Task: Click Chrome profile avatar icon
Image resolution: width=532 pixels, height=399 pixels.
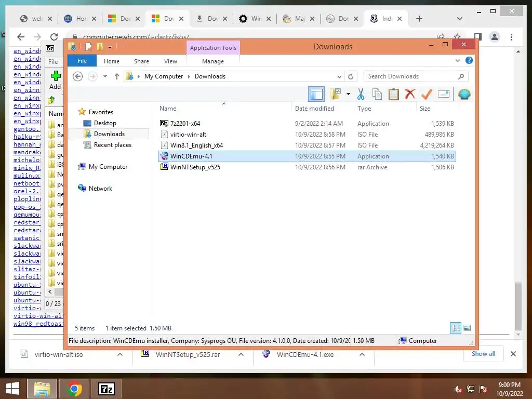Action: tap(495, 37)
